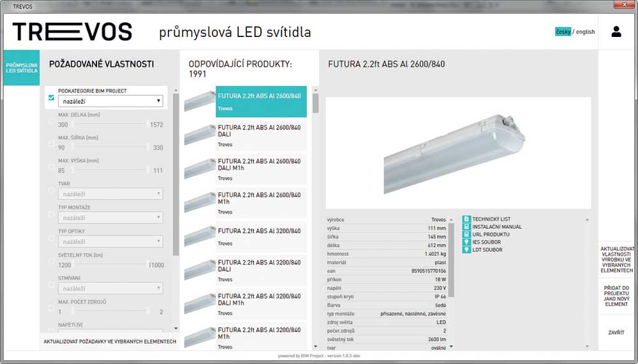Download the LDT soubor file

coord(487,250)
